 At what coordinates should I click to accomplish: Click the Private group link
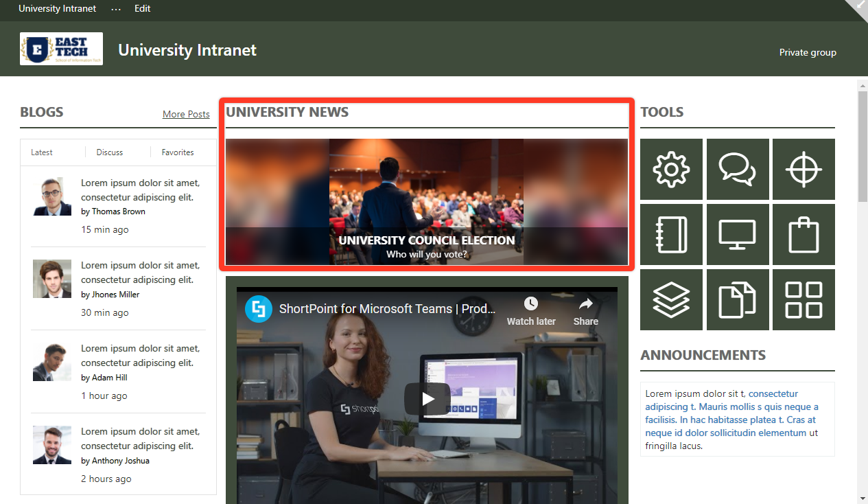click(x=808, y=52)
